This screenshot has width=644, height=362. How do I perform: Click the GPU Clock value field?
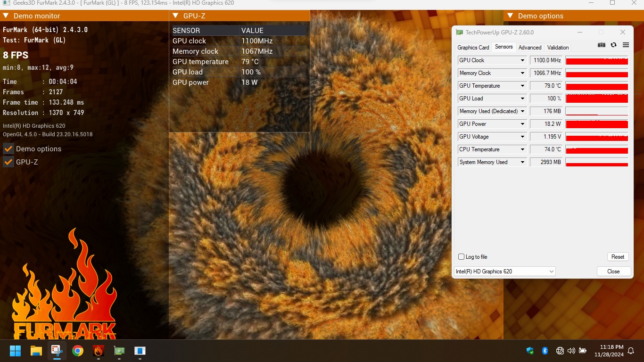tap(546, 60)
